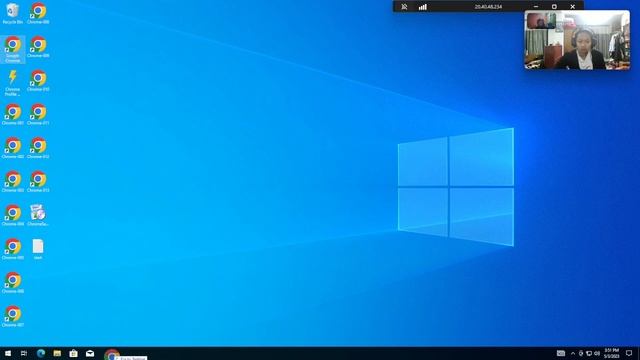Select the Chrome-006 desktop shortcut
The height and width of the screenshot is (360, 640).
(13, 283)
